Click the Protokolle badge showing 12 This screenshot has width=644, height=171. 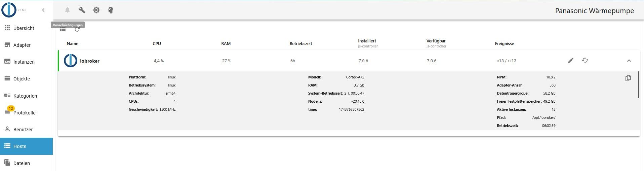[11, 108]
